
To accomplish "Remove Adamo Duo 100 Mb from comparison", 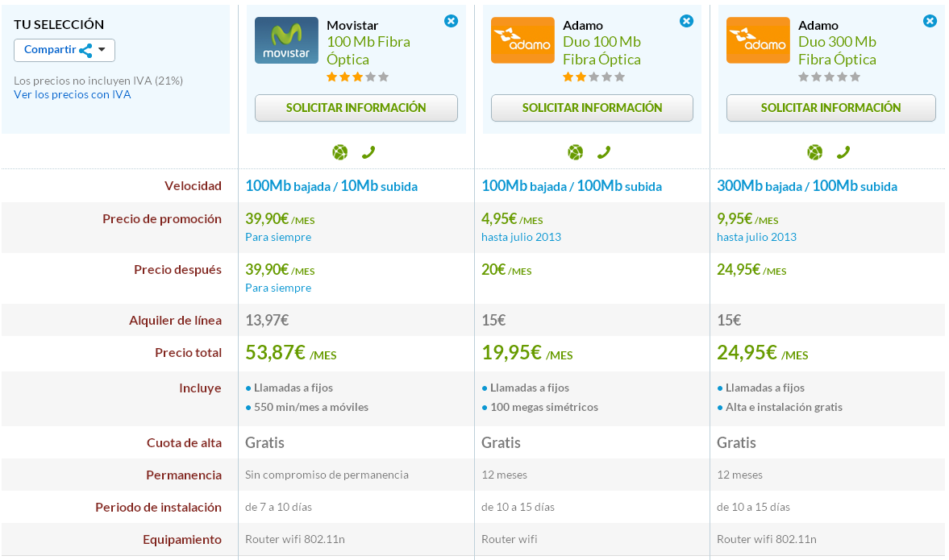I will pos(686,21).
